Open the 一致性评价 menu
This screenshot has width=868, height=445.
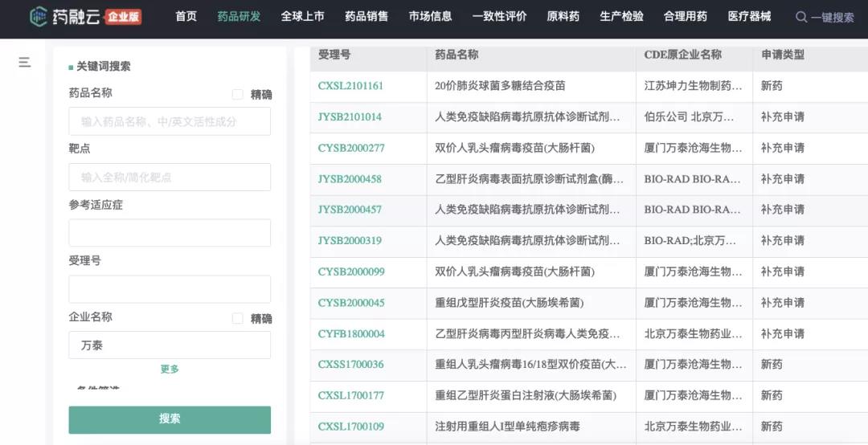point(499,17)
